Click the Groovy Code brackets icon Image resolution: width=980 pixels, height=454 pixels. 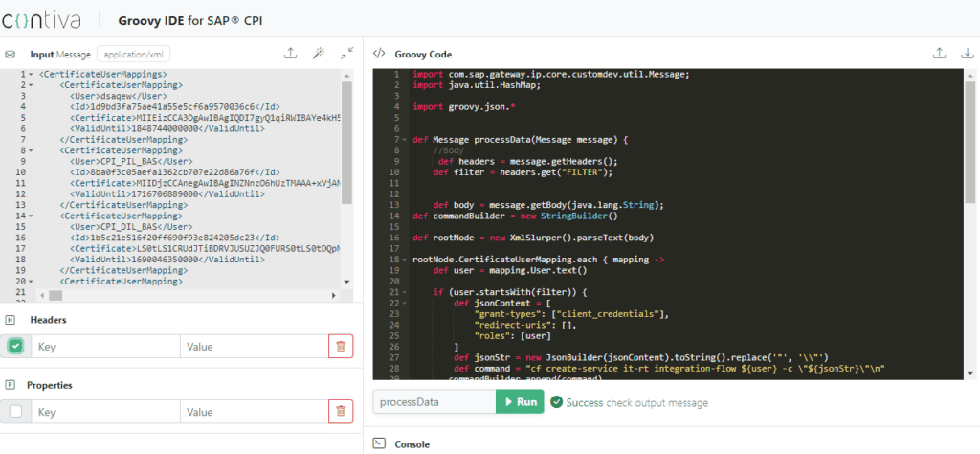pos(379,54)
